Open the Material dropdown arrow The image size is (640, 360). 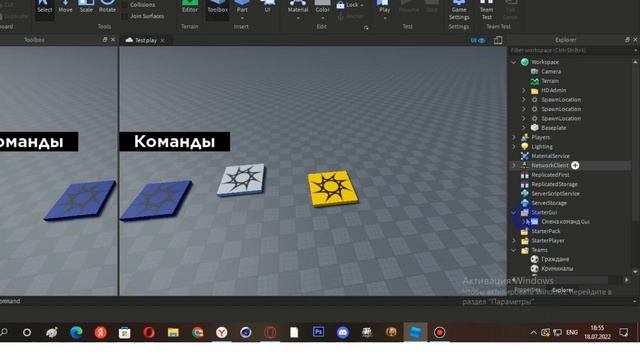pyautogui.click(x=298, y=18)
